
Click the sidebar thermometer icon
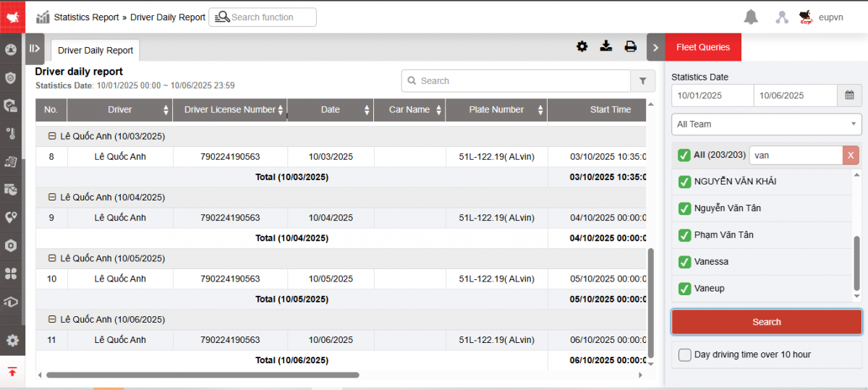[12, 133]
